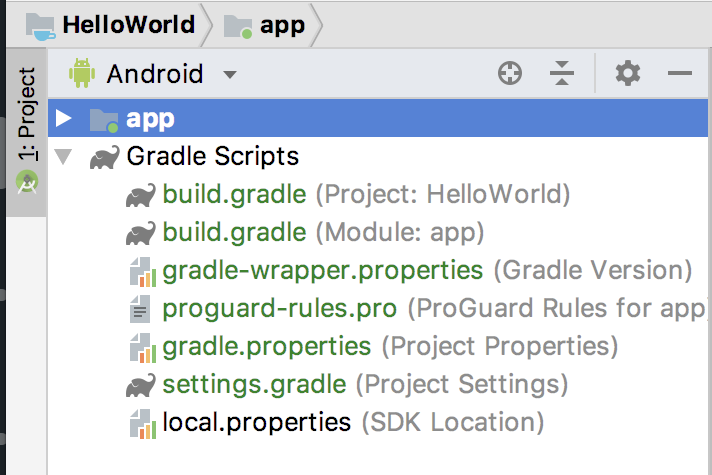
Task: Click the HelloWorld project folder icon
Action: (x=41, y=25)
